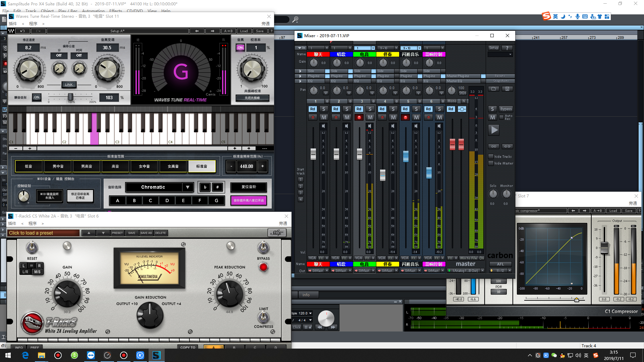Open the Automation menu
644x362 pixels.
point(93,11)
